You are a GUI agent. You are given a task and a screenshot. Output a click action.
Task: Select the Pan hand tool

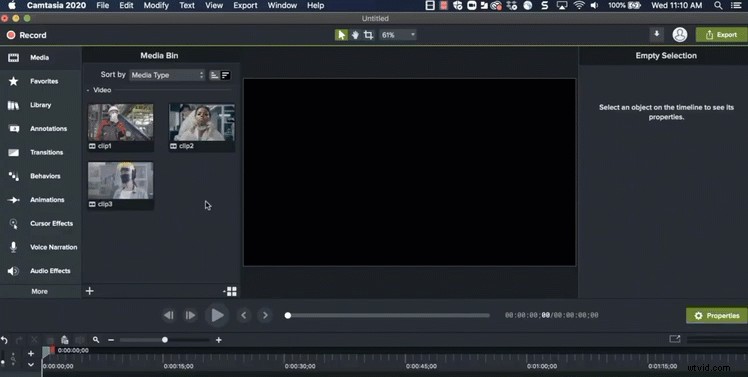355,35
